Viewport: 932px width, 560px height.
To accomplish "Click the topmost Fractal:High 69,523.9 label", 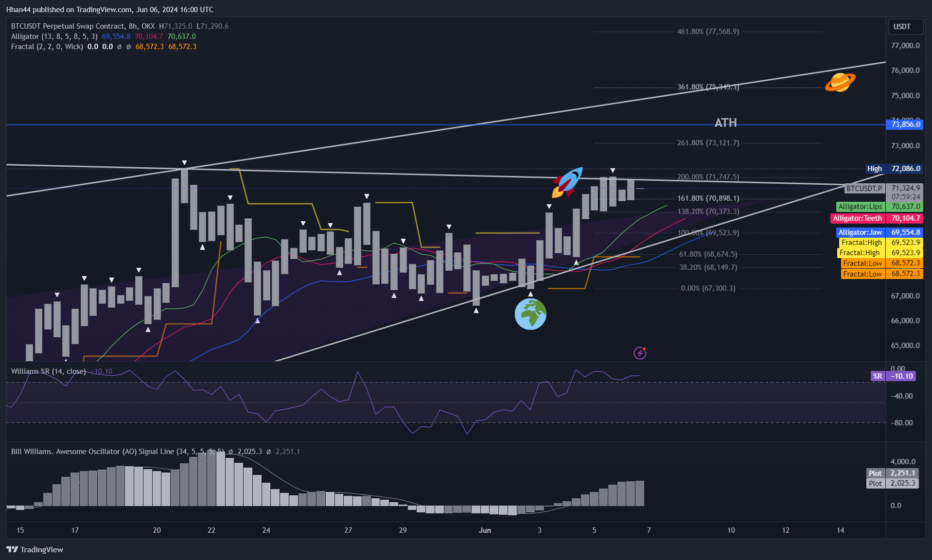I will pyautogui.click(x=881, y=243).
